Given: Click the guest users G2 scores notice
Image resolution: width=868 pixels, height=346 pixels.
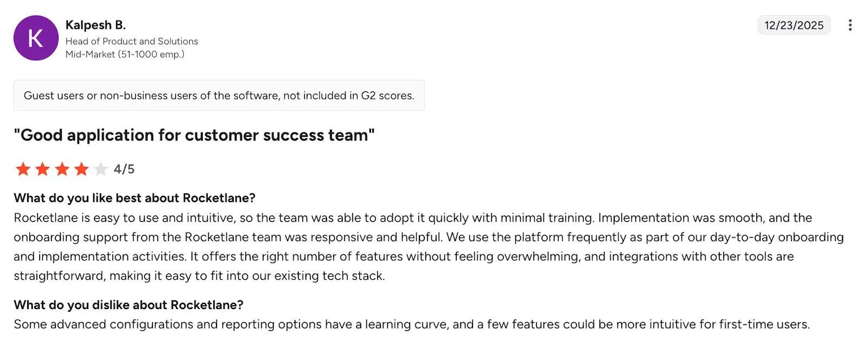Looking at the screenshot, I should [x=219, y=96].
